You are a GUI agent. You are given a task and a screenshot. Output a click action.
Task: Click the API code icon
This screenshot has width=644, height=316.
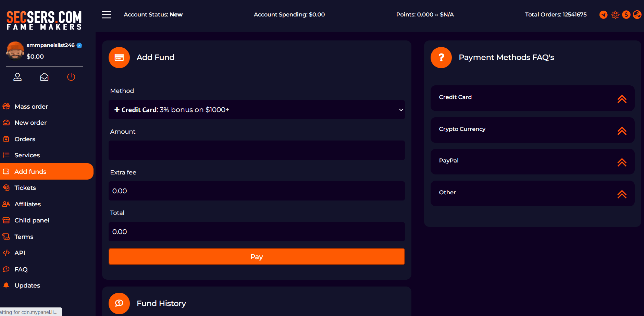pos(6,253)
